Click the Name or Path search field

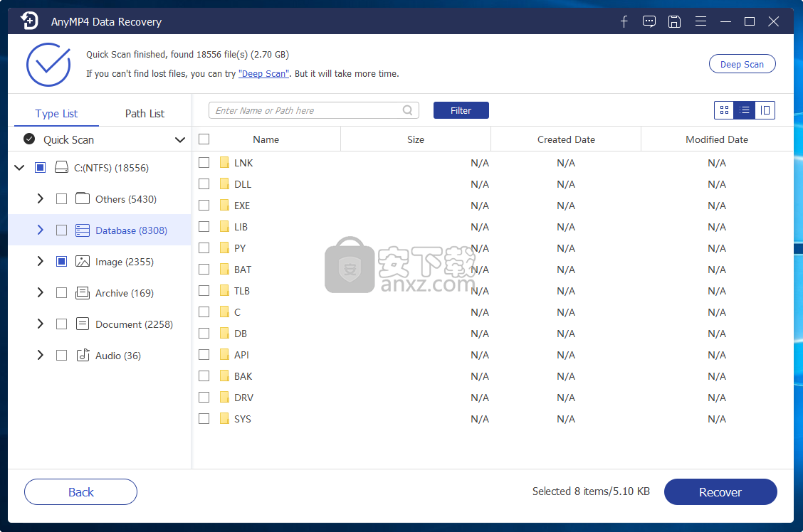(306, 110)
